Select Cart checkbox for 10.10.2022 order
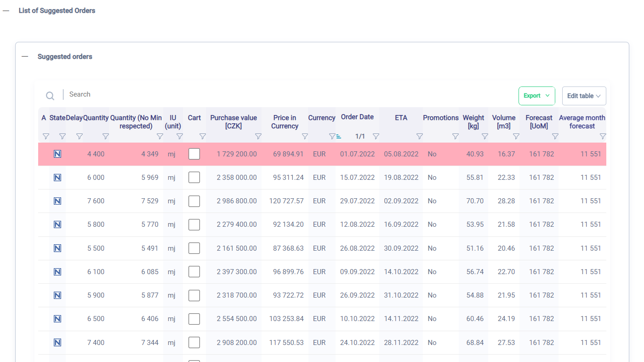Image resolution: width=644 pixels, height=362 pixels. [x=194, y=319]
